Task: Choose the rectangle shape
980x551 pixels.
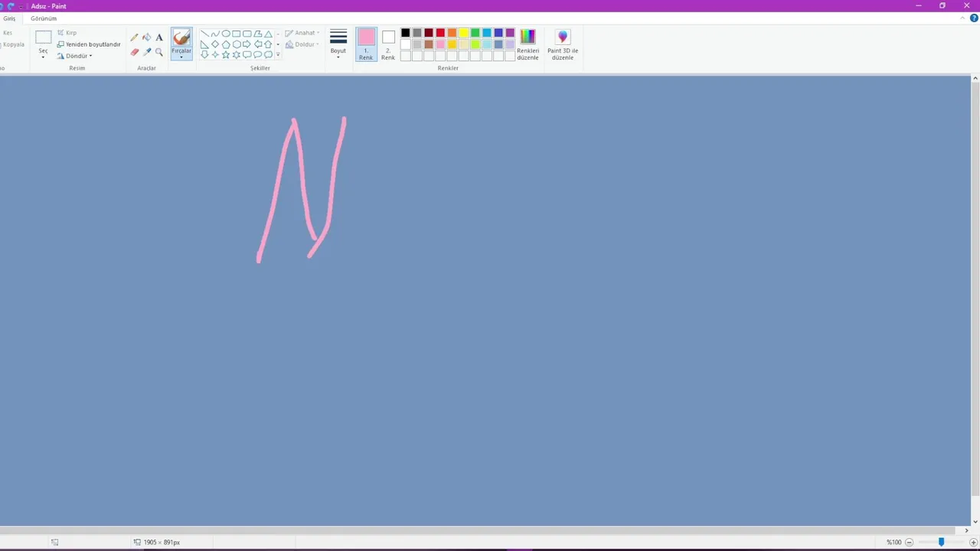Action: tap(237, 34)
